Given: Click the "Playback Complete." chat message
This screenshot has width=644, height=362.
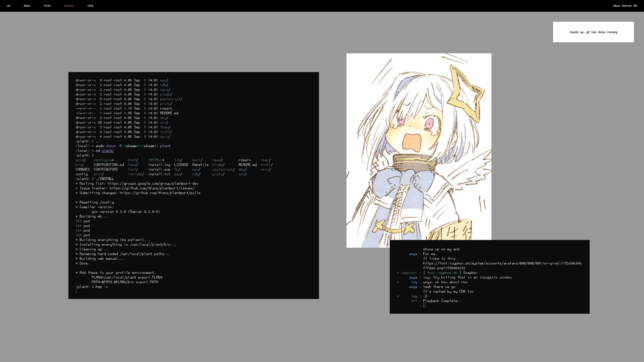Looking at the screenshot, I should coord(441,301).
